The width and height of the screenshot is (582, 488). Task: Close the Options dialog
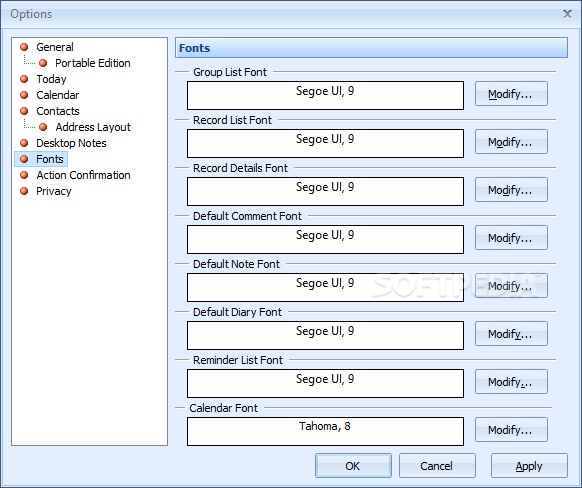click(x=567, y=14)
